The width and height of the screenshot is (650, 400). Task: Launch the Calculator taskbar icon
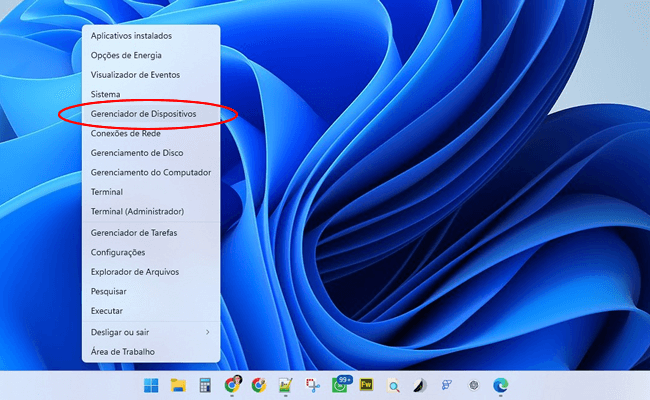click(x=205, y=385)
